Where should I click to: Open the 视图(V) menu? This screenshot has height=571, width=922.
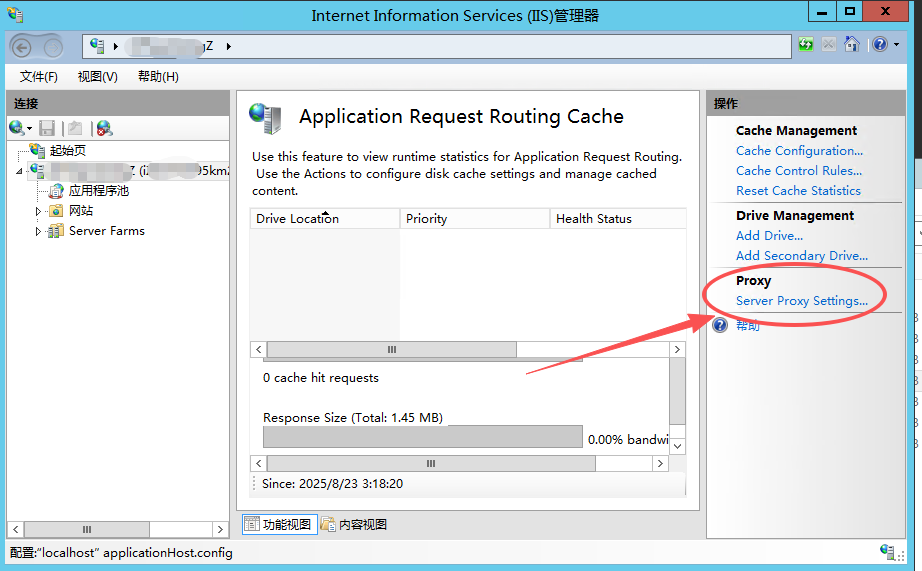click(98, 77)
